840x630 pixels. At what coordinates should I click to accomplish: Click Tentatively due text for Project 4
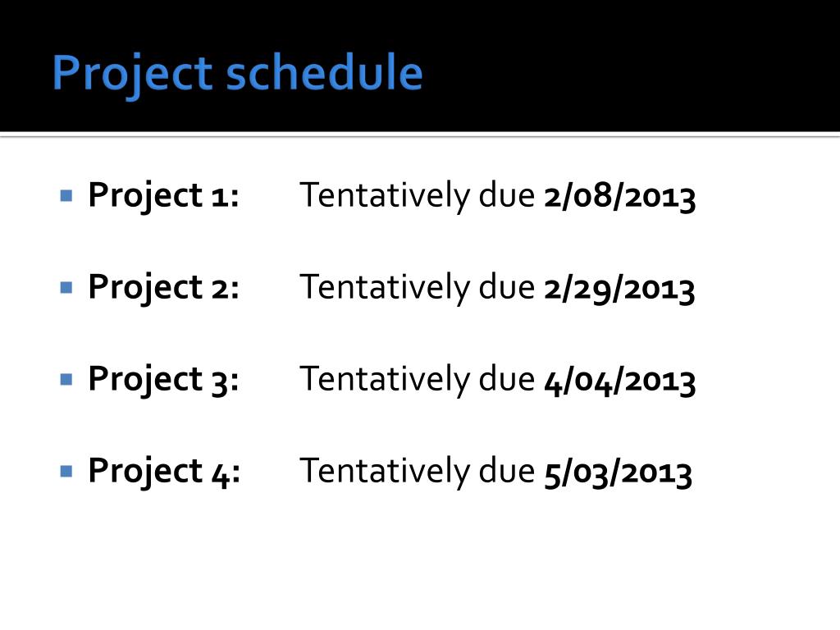pyautogui.click(x=417, y=472)
